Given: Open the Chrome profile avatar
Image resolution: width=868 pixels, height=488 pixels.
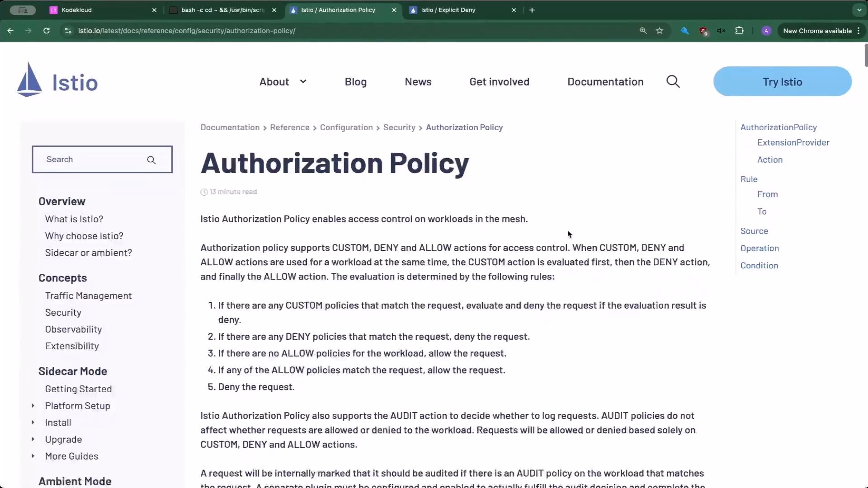Looking at the screenshot, I should (766, 31).
